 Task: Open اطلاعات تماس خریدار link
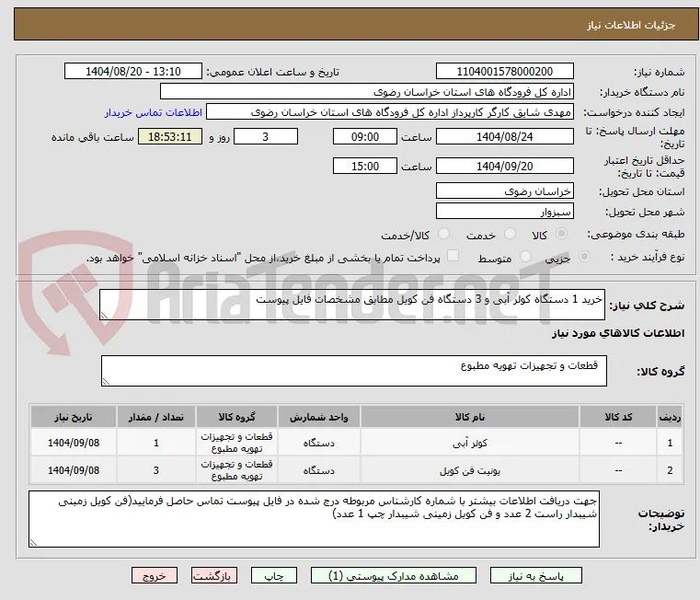click(153, 112)
